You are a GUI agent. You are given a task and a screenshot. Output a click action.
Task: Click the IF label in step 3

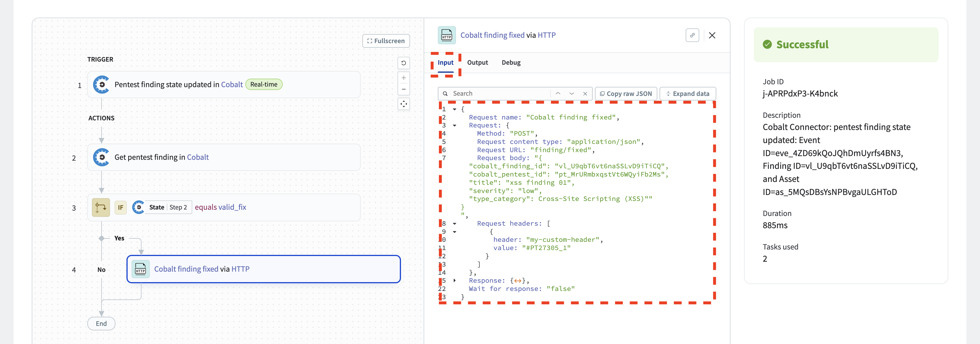pyautogui.click(x=121, y=207)
